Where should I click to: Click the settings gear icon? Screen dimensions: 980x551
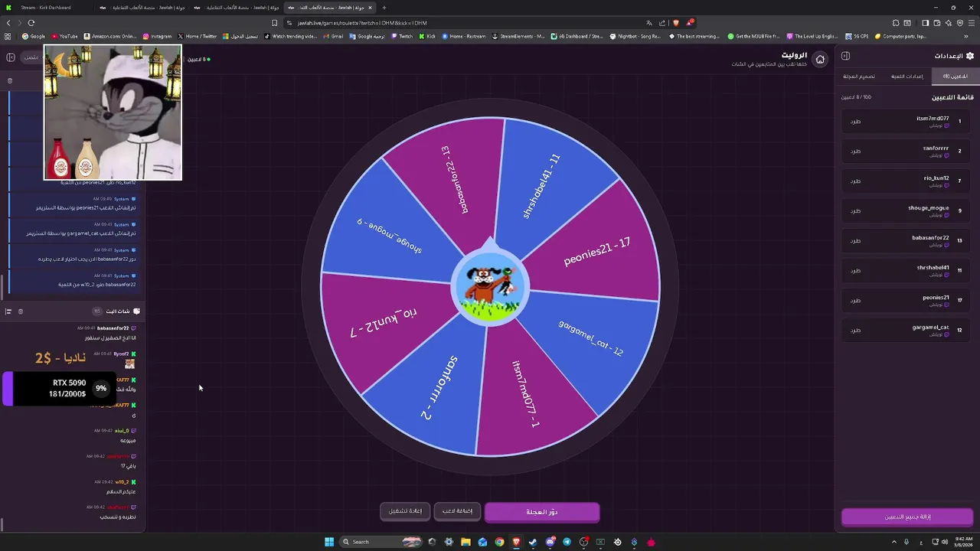click(x=970, y=56)
